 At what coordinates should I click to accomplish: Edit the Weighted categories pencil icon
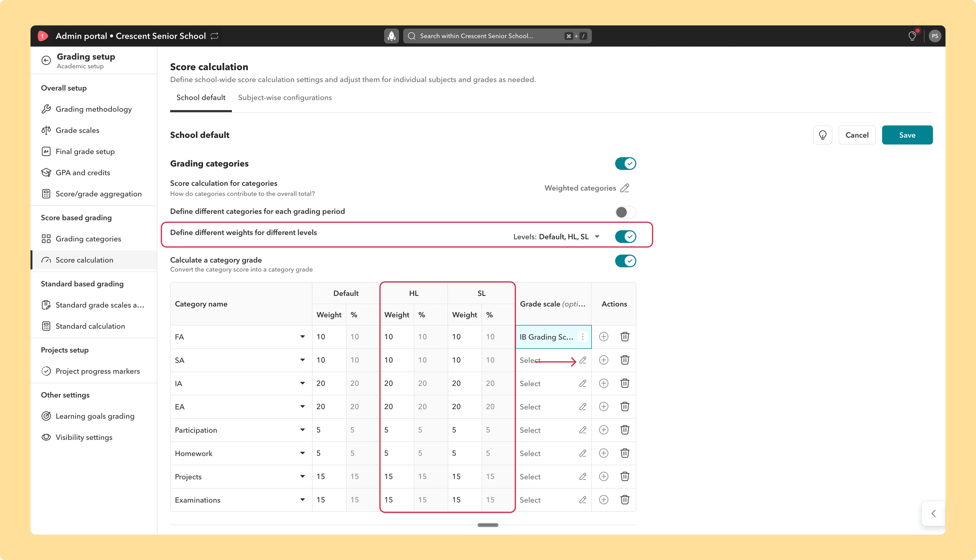coord(625,188)
